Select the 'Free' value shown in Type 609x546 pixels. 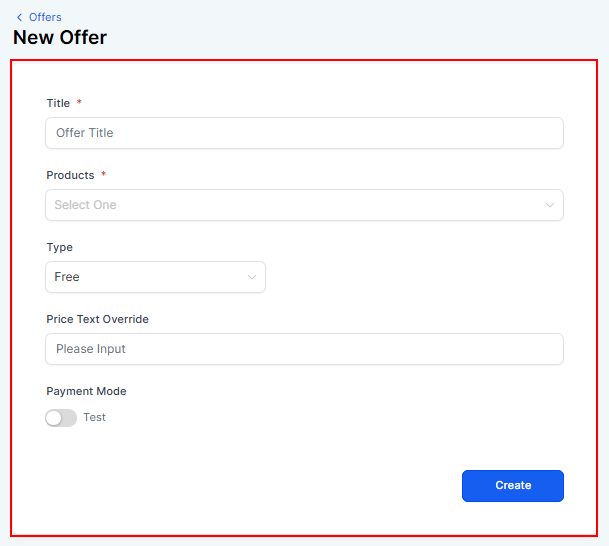[x=67, y=277]
